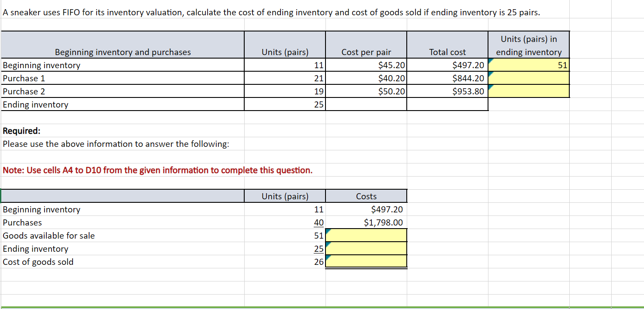Select the yellow Goods available for sale cost cell

point(366,235)
